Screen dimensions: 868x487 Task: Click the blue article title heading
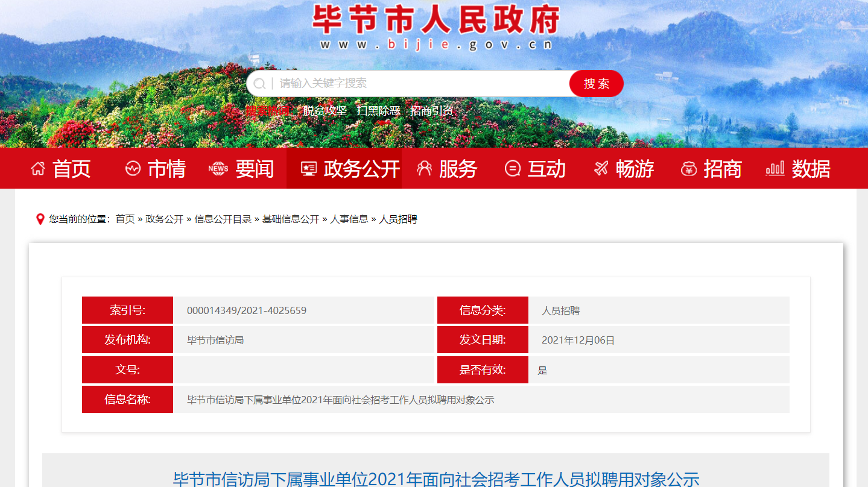pos(436,479)
